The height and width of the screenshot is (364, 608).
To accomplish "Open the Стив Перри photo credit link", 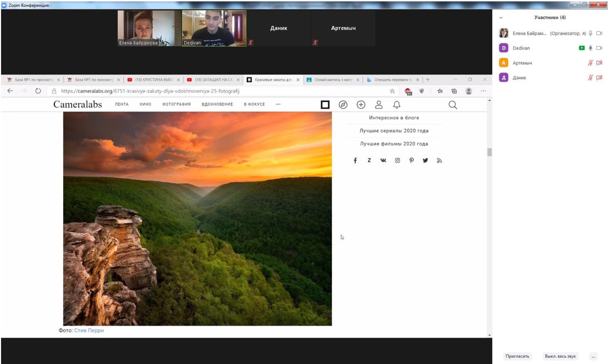I will click(x=89, y=330).
